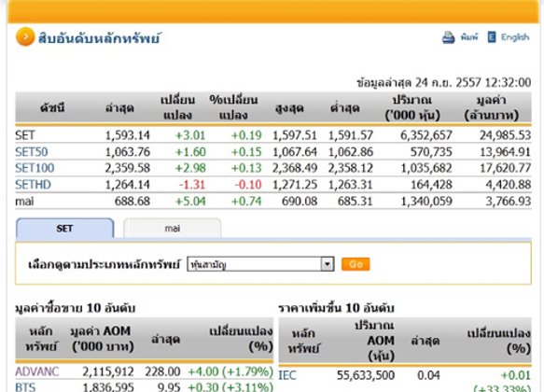Screen dimensions: 544x392
Task: Click the สูงสุด column header
Action: click(289, 108)
